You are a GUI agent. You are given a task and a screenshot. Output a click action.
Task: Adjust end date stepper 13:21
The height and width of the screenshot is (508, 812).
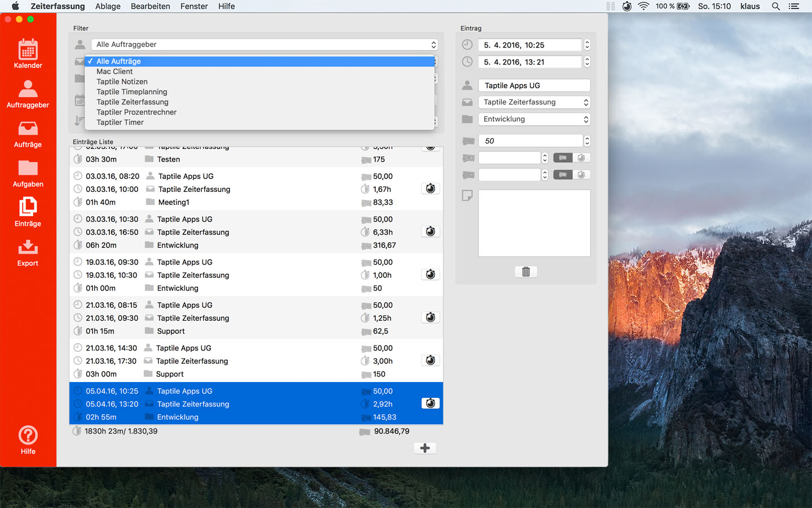(x=587, y=62)
